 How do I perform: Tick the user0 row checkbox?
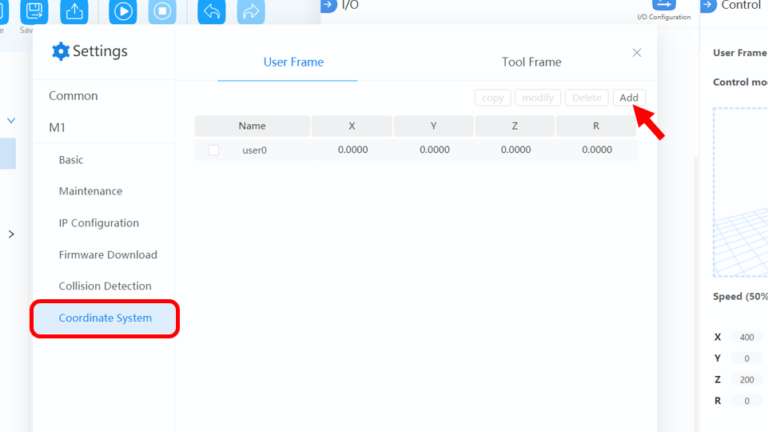pos(213,150)
